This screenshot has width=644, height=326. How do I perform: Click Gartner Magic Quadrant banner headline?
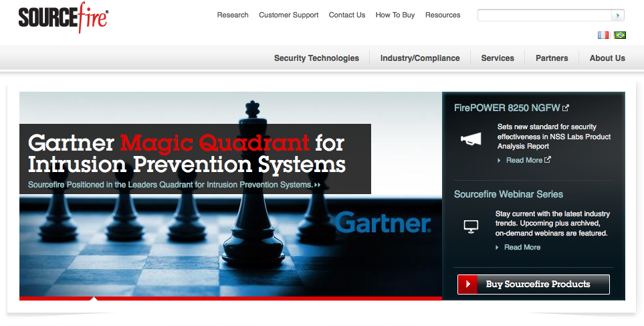coord(187,153)
